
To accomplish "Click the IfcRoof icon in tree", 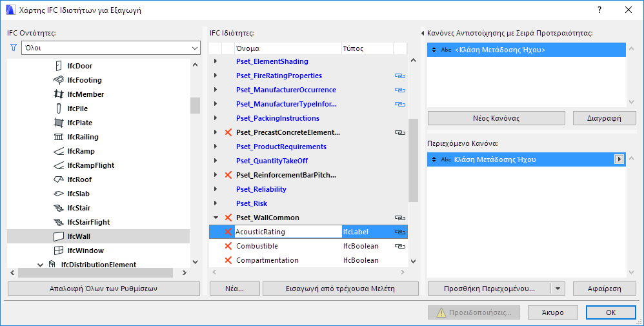I will pyautogui.click(x=58, y=179).
